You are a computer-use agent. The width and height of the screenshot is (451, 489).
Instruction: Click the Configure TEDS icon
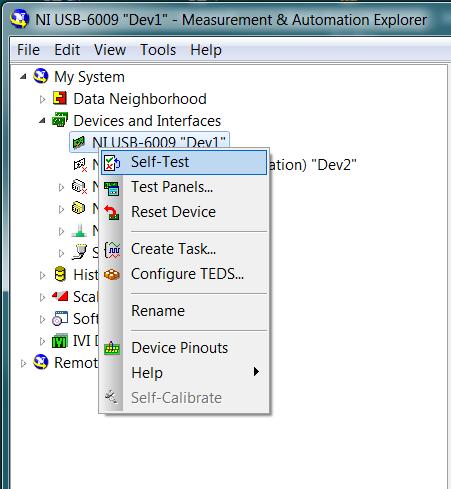(112, 275)
